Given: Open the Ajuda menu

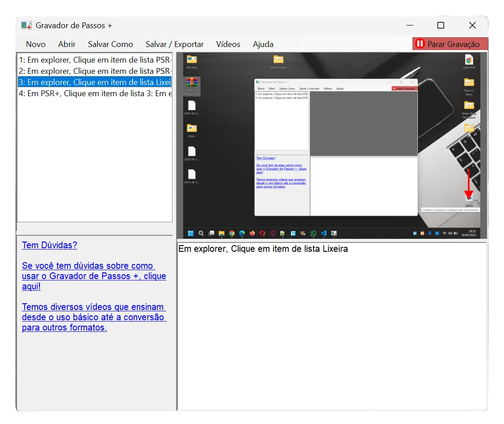Looking at the screenshot, I should 263,44.
